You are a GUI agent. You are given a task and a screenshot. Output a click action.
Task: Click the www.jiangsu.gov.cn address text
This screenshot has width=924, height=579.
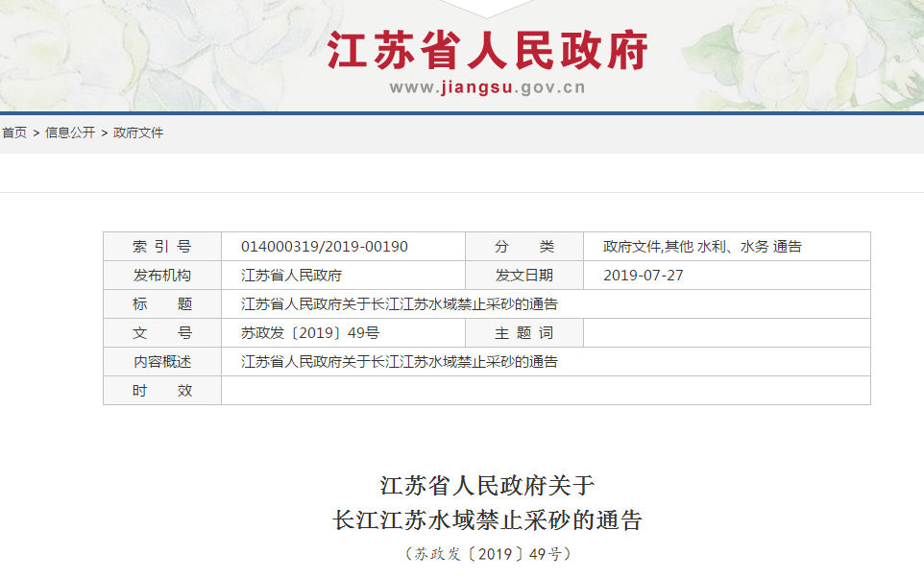click(487, 88)
